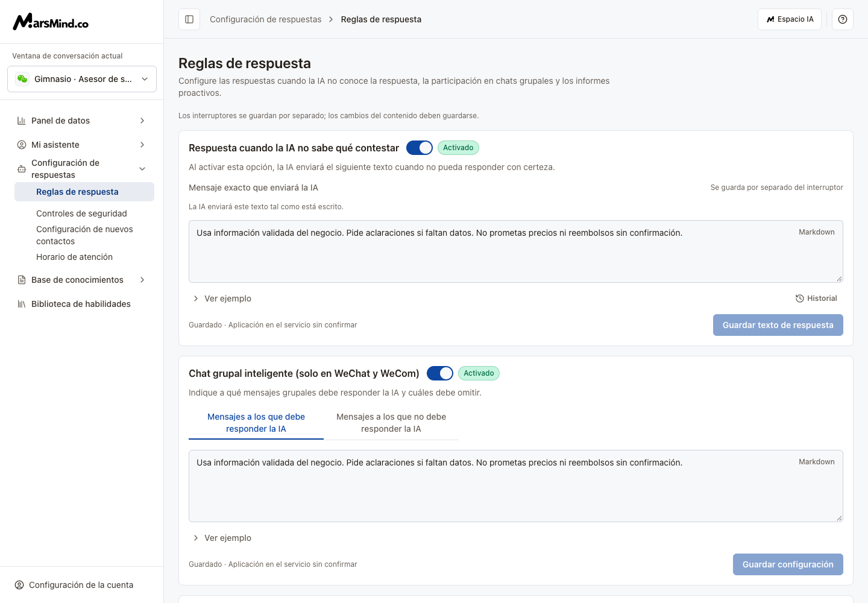
Task: Click the MarsMind.co logo
Action: point(51,22)
